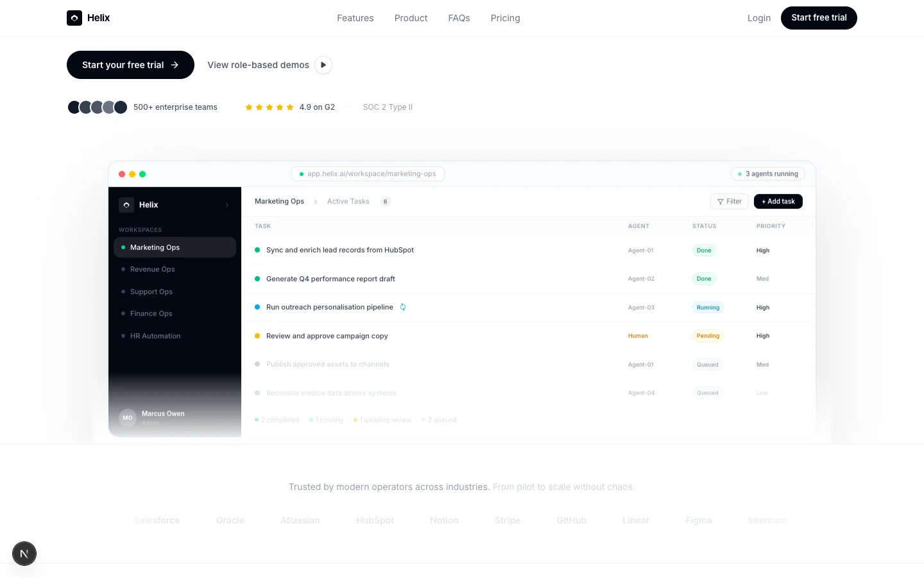924x578 pixels.
Task: Click the TASK column header
Action: [x=262, y=226]
